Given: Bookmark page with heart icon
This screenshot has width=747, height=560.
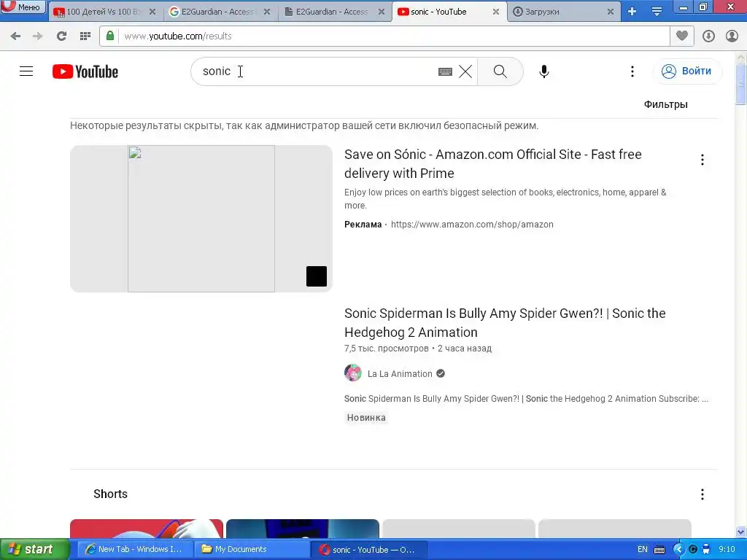Looking at the screenshot, I should [x=682, y=36].
